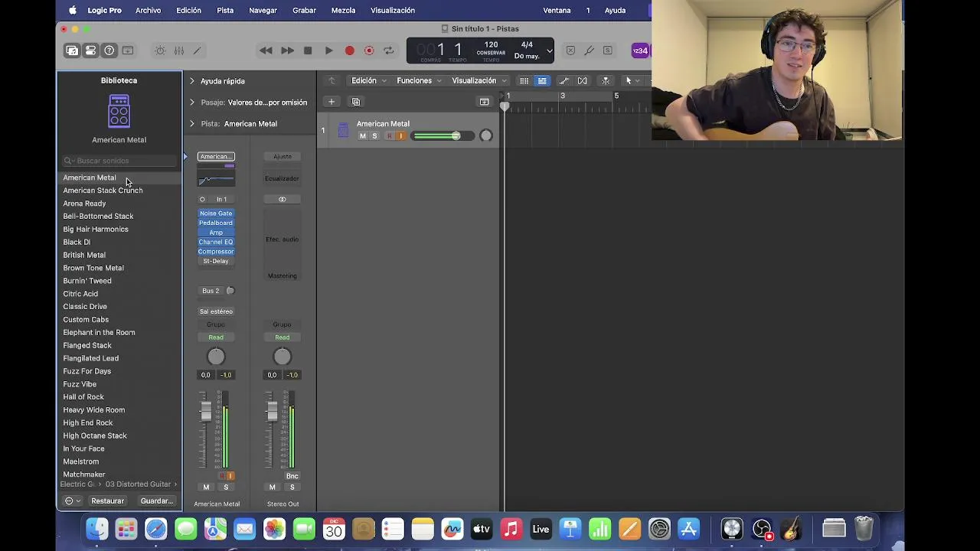This screenshot has width=980, height=551.
Task: Expand the Pasaje disclosure triangle
Action: [x=192, y=102]
